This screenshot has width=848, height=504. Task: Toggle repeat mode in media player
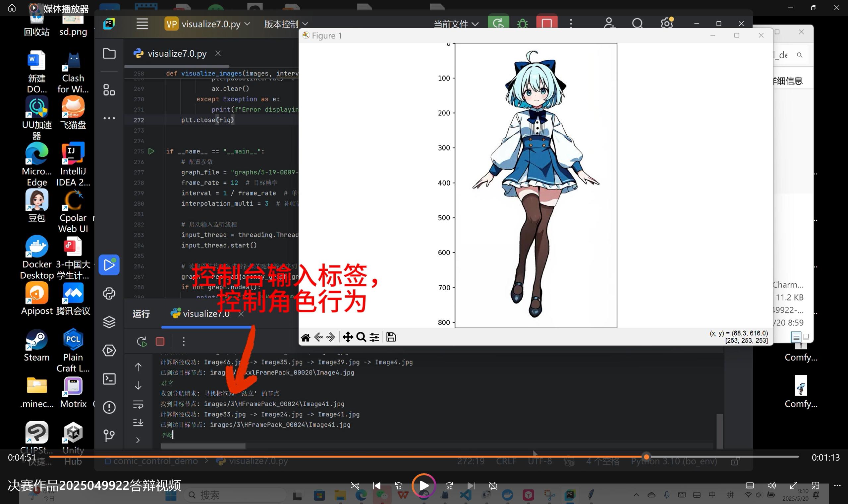coord(493,486)
